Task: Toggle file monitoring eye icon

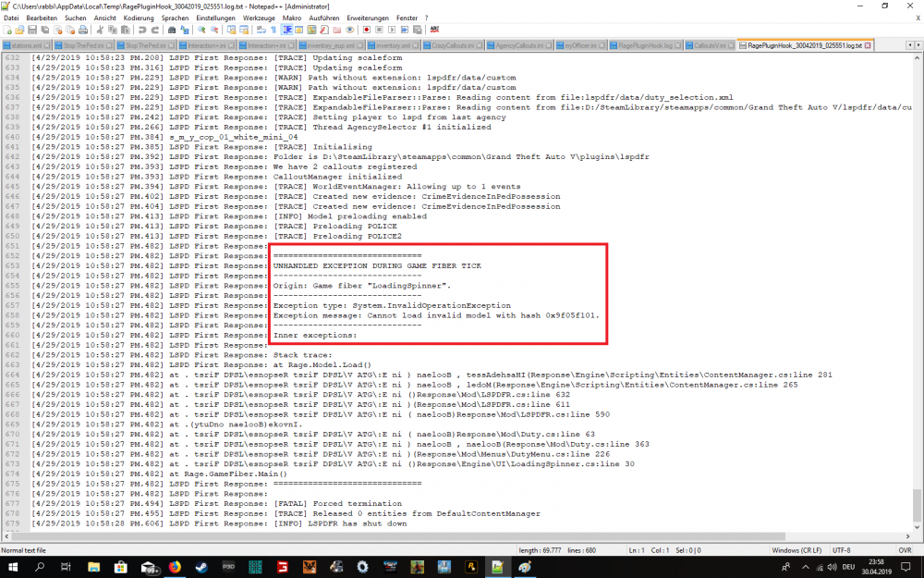Action: (350, 30)
